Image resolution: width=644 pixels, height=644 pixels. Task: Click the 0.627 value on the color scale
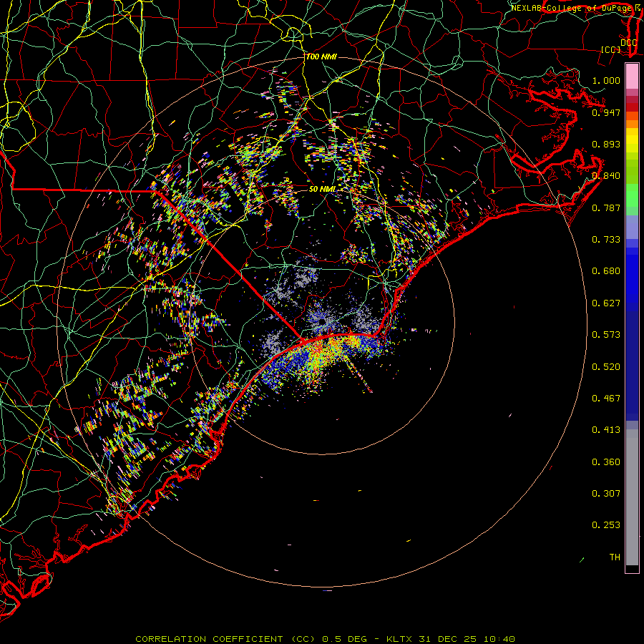point(606,303)
